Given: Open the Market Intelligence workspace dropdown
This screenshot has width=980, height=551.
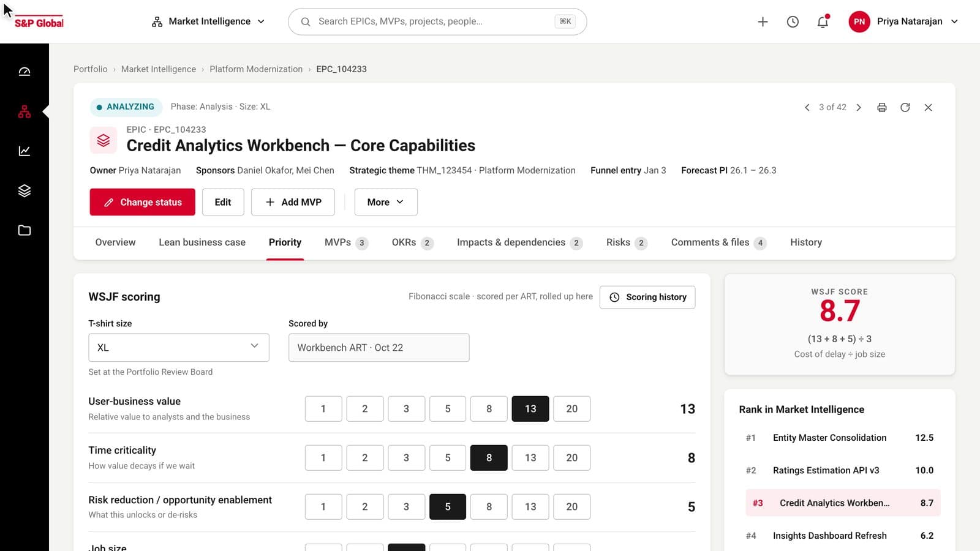Looking at the screenshot, I should pos(208,21).
